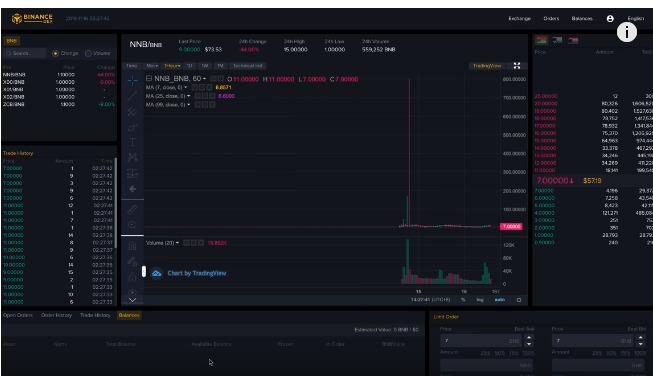Expand more tools chevron below chart toolbar

tap(132, 300)
